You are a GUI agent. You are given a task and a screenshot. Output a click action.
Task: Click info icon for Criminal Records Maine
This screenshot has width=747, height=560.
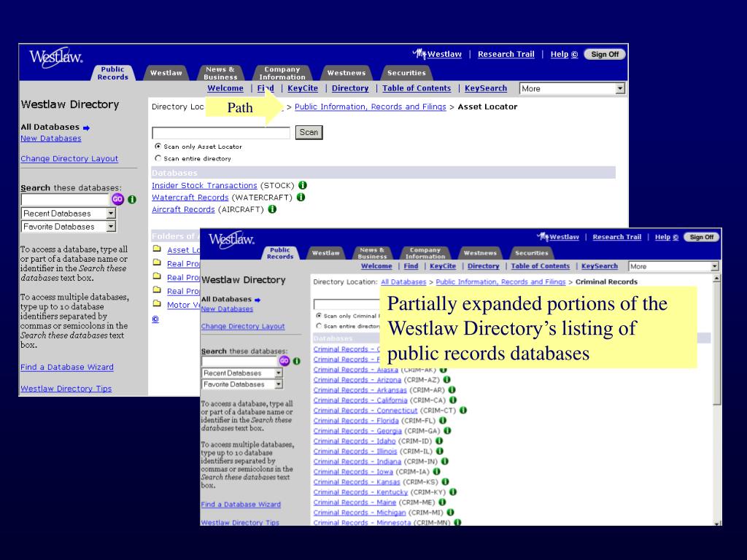(442, 502)
